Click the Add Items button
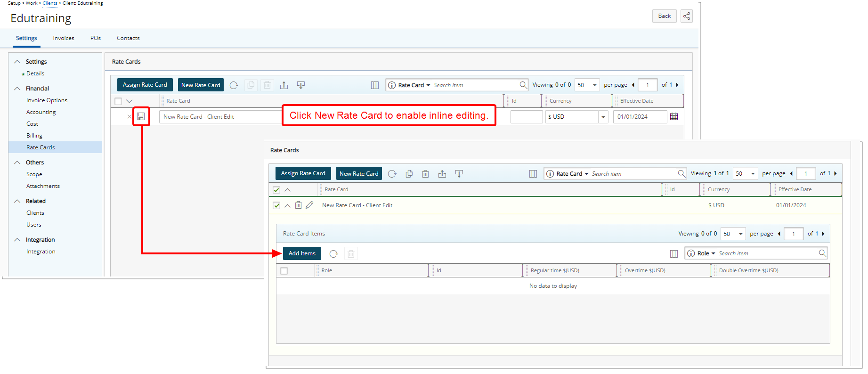The width and height of the screenshot is (868, 374). pos(302,253)
